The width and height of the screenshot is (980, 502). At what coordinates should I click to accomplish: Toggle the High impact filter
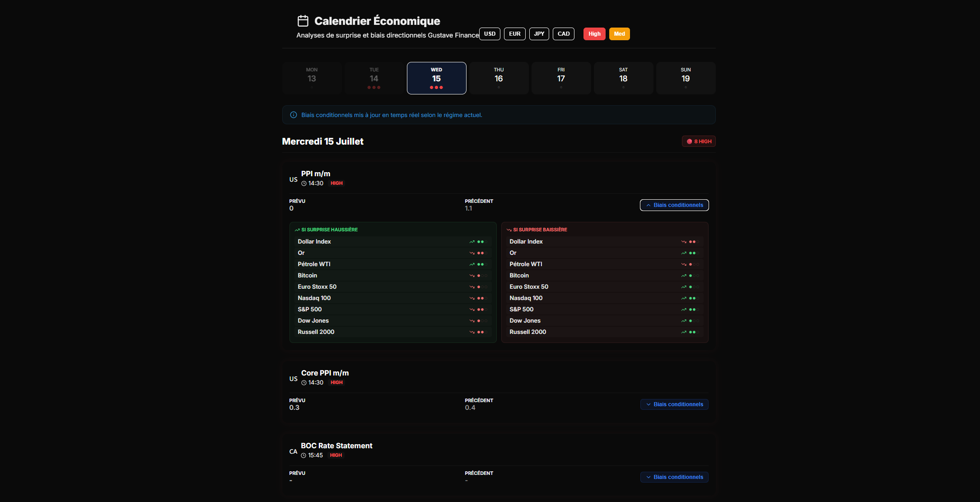(x=594, y=34)
